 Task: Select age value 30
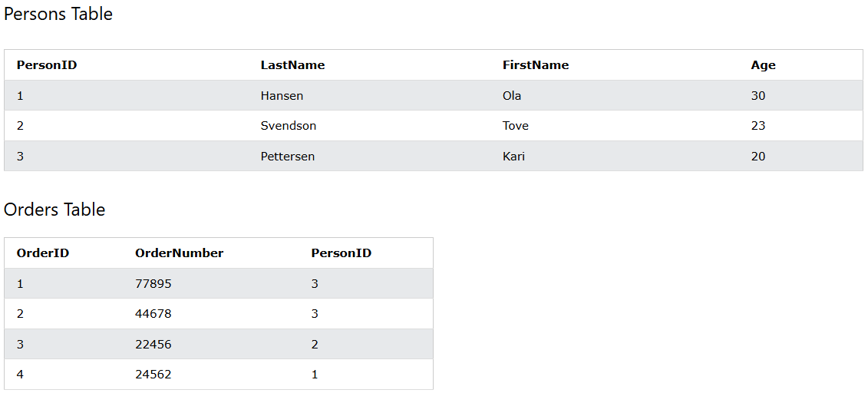(x=758, y=96)
